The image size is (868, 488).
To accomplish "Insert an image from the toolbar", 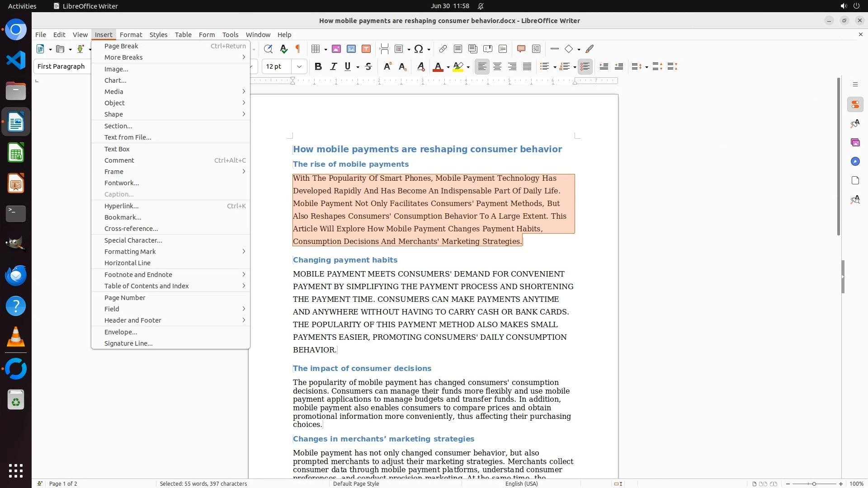I will [x=336, y=49].
